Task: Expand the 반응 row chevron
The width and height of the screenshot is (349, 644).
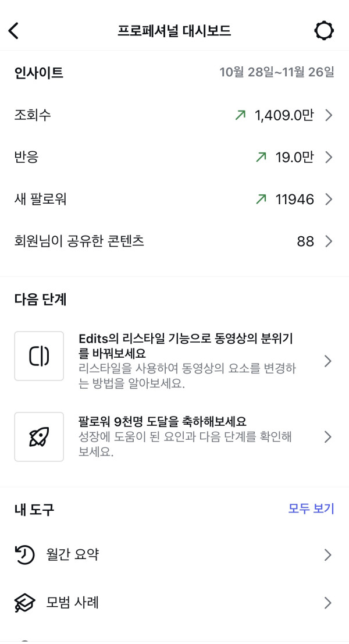Action: point(329,157)
